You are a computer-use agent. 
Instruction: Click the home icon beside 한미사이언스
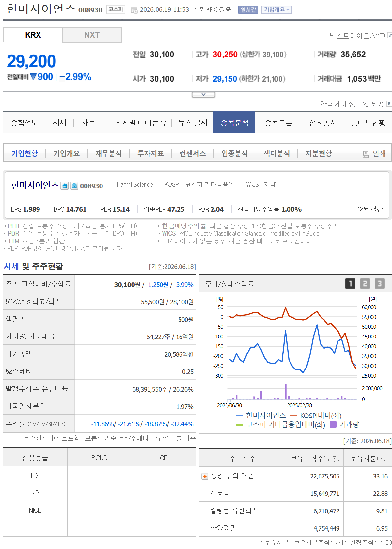point(65,186)
